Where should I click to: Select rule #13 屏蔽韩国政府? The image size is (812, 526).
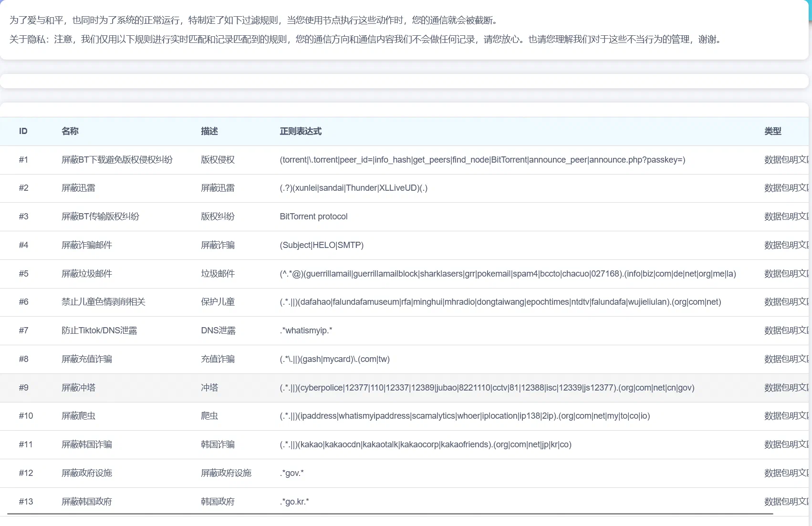coord(86,502)
